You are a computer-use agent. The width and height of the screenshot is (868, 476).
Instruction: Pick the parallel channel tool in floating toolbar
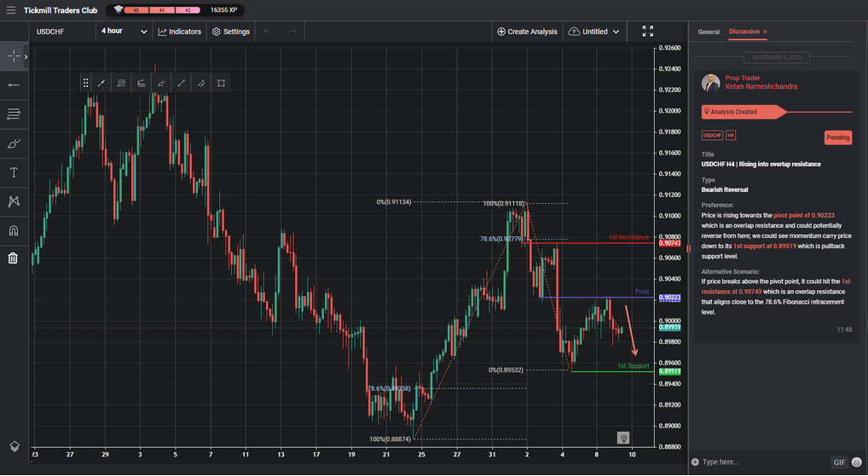point(201,83)
